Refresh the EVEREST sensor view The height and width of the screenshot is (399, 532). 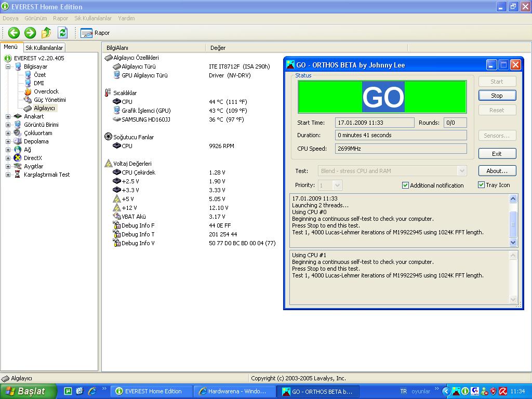[63, 33]
